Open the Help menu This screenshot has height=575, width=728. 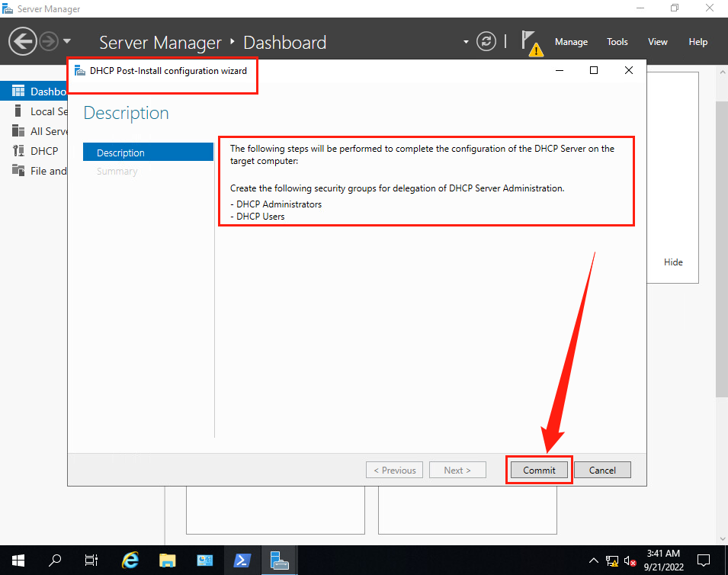pyautogui.click(x=698, y=42)
